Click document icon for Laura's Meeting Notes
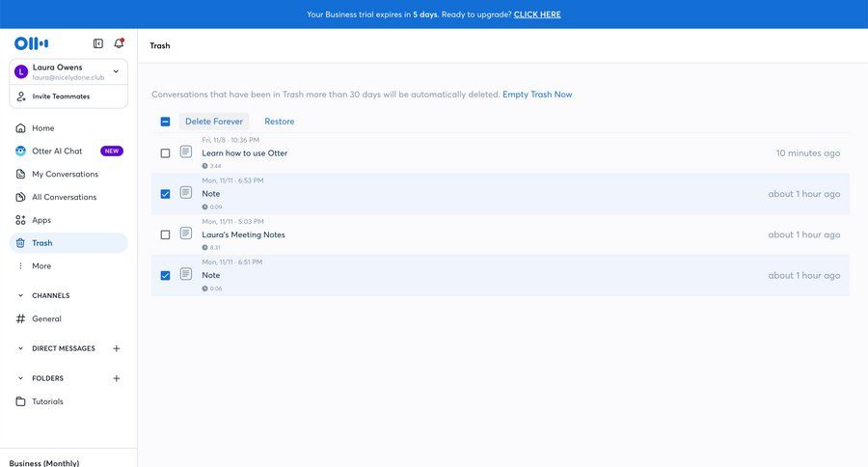 click(186, 233)
